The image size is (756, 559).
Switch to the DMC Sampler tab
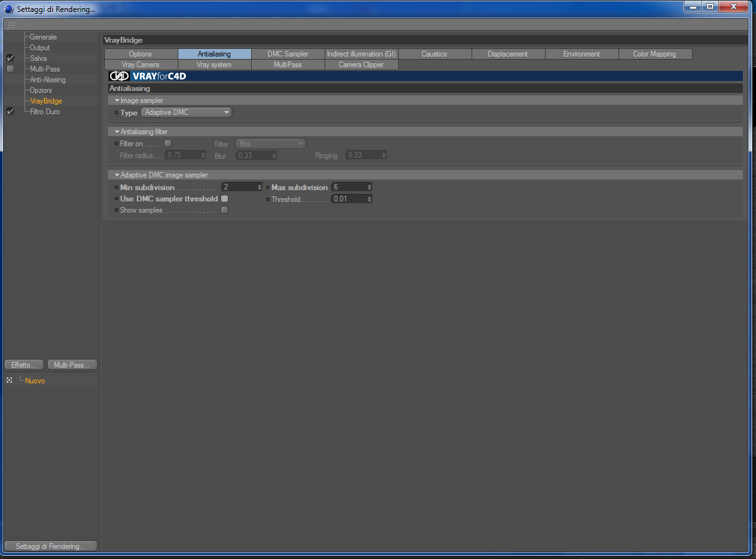click(x=288, y=54)
